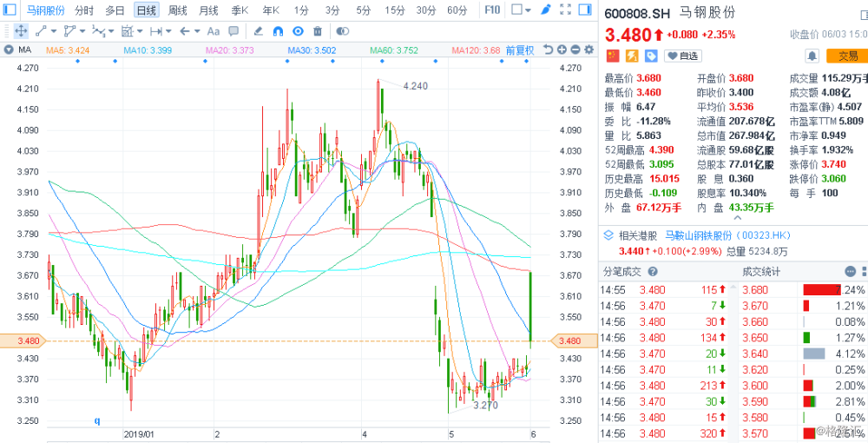Viewport: 868px width, 443px height.
Task: Open chart settings gear icon
Action: pyautogui.click(x=589, y=50)
